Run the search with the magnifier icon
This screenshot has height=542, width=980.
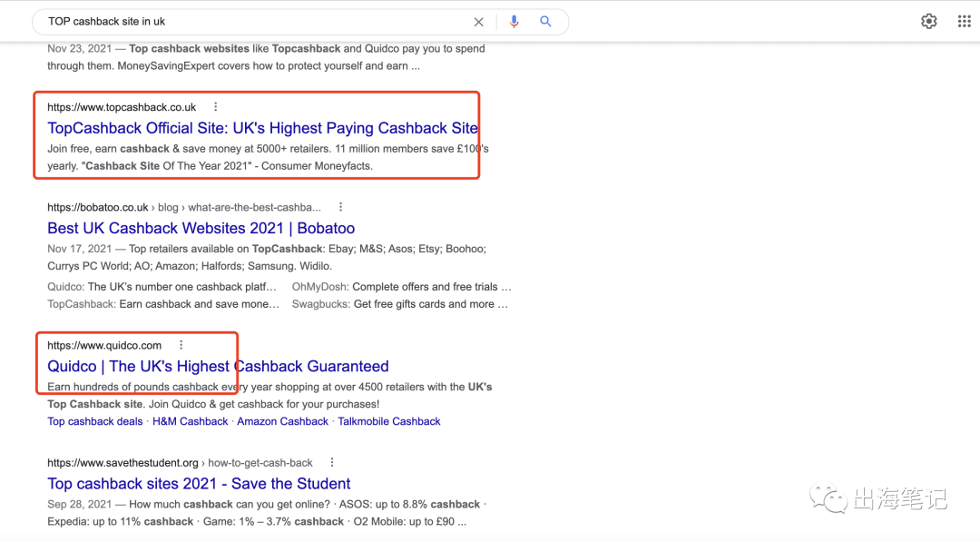click(x=545, y=21)
